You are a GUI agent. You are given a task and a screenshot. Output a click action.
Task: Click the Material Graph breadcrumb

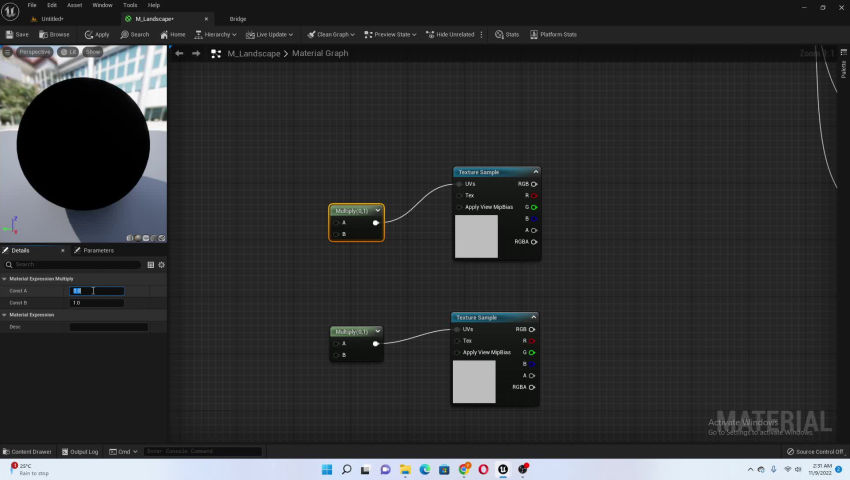(x=320, y=53)
